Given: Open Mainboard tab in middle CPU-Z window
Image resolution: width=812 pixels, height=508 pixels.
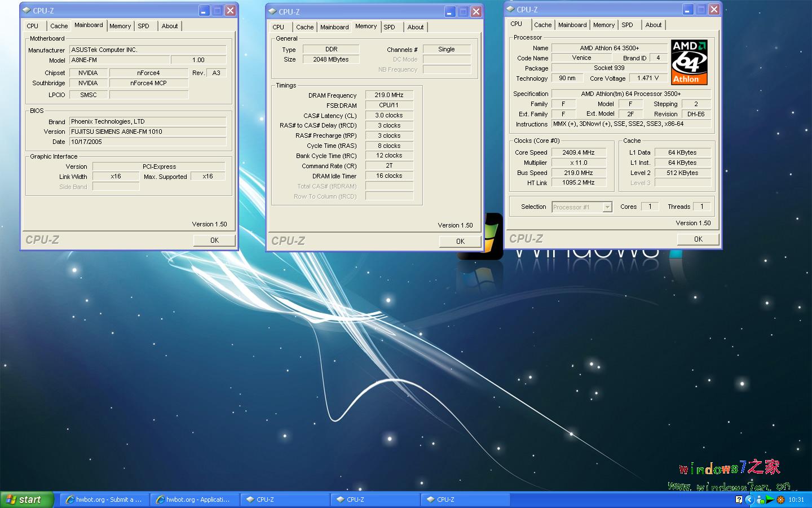Looking at the screenshot, I should (334, 27).
